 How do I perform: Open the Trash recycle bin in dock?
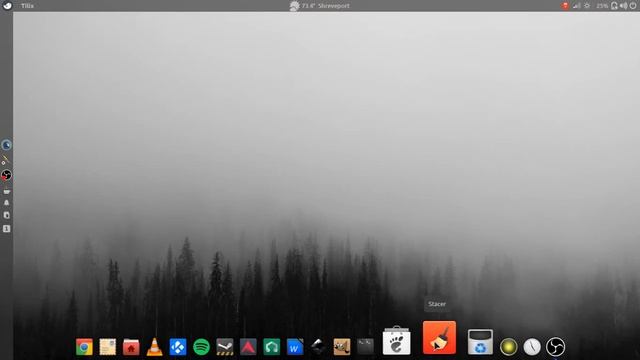point(480,342)
